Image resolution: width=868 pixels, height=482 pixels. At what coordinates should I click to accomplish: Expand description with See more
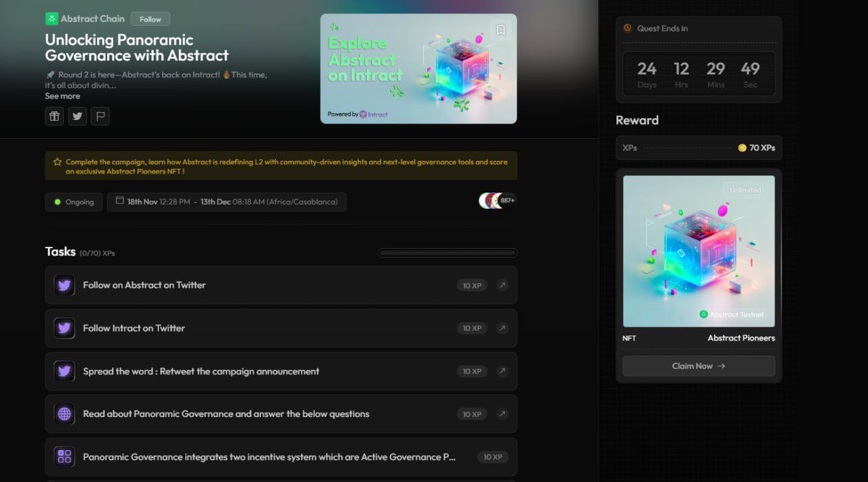coord(62,96)
